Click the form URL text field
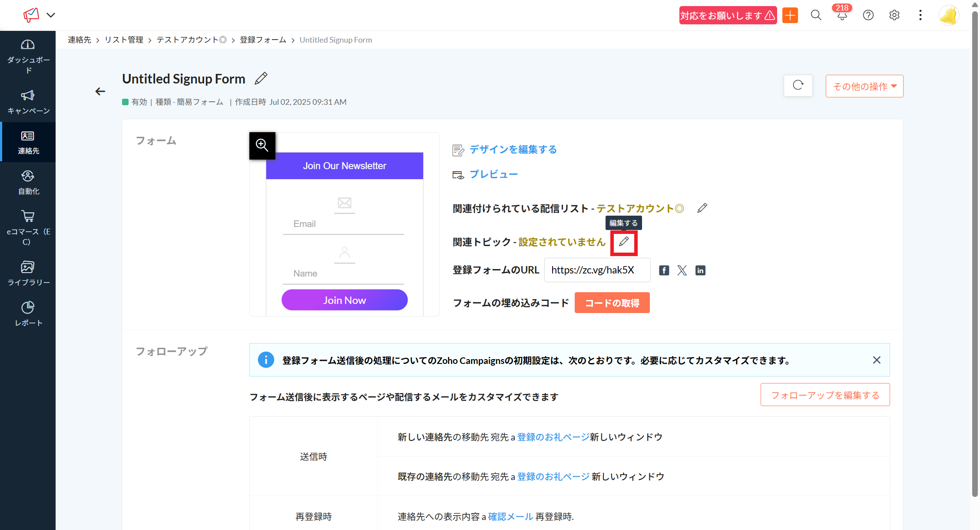This screenshot has height=530, width=980. 597,270
